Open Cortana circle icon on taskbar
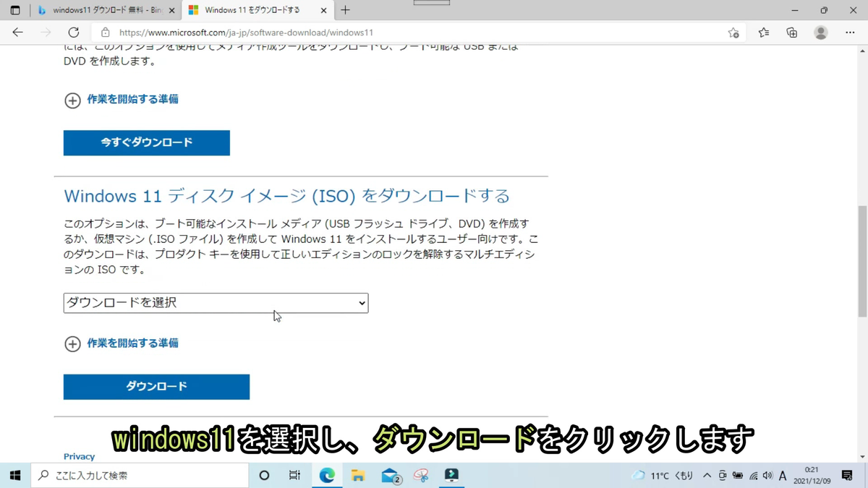This screenshot has height=488, width=868. tap(264, 475)
